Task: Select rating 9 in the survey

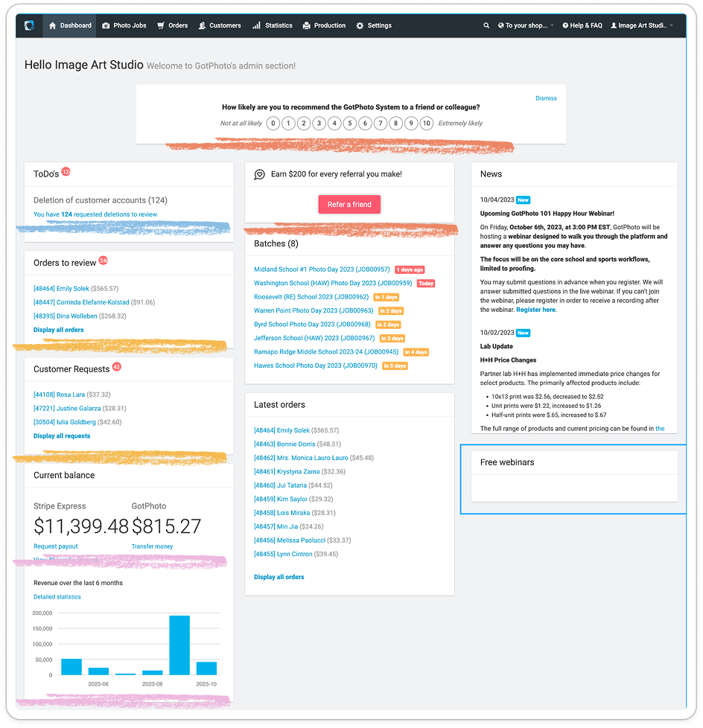Action: [411, 124]
